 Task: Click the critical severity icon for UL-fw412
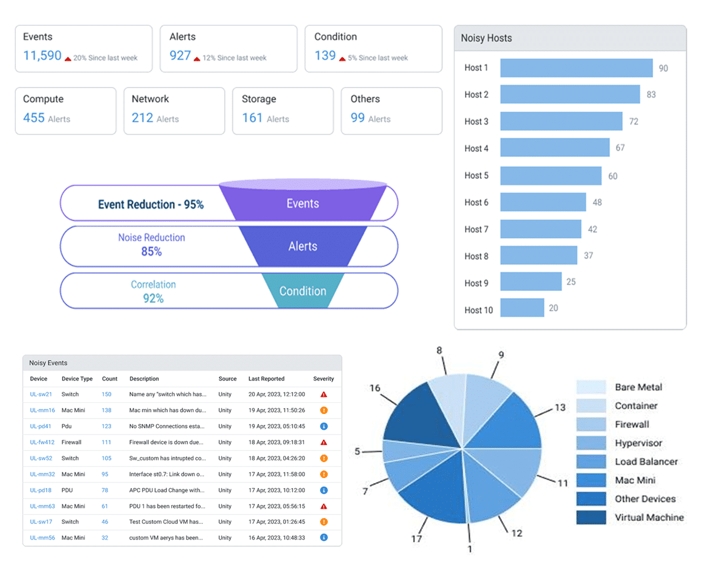pos(323,442)
